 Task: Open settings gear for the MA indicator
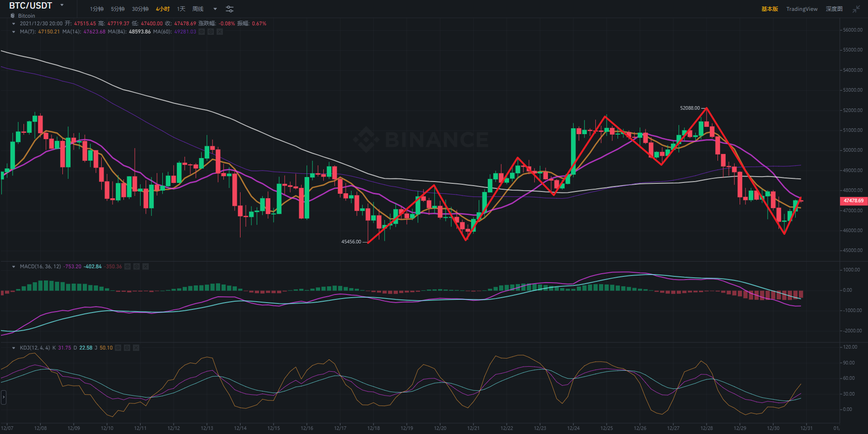pos(211,32)
